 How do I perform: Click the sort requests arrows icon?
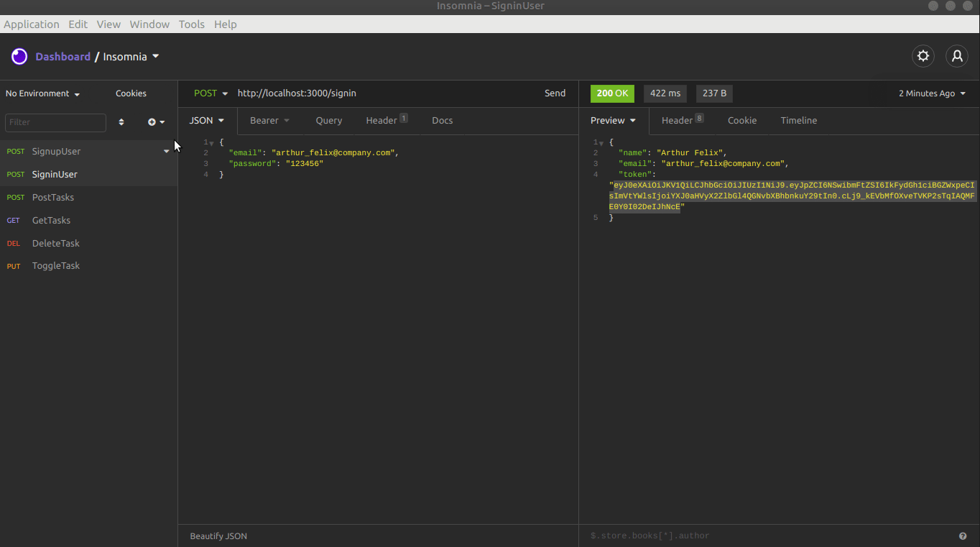[x=121, y=121]
